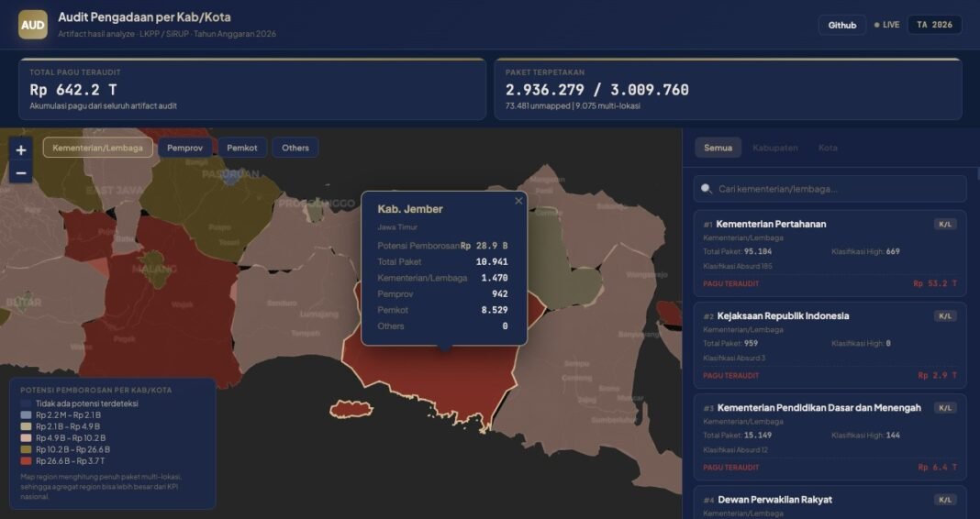The image size is (980, 519).
Task: Switch to the Kabupaten tab
Action: click(x=775, y=148)
